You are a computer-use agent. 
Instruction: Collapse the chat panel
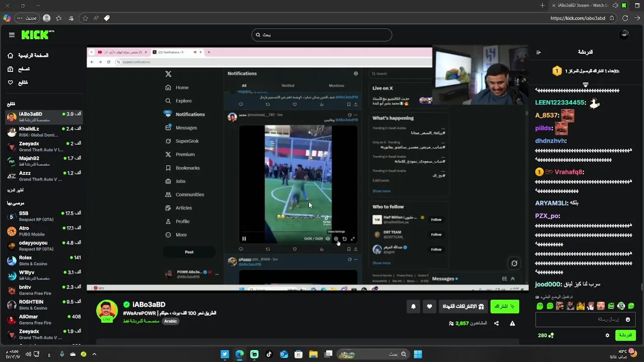[x=538, y=52]
